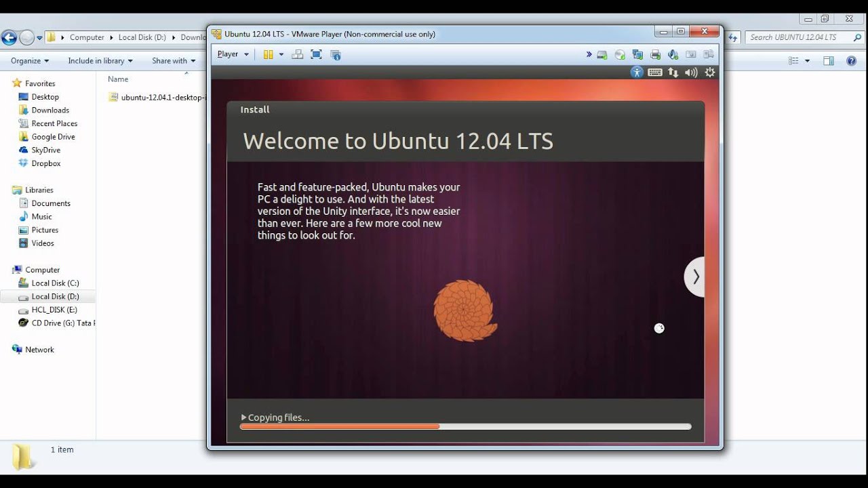Toggle the Explorer preview pane
Screen dimensions: 868x488
(829, 60)
